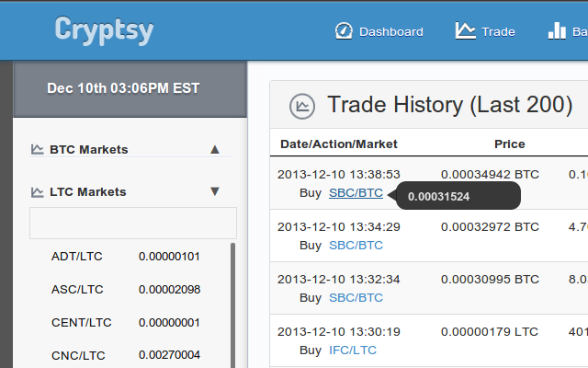Screen dimensions: 588x368
Task: Click the Cryptsy logo
Action: pos(104,30)
